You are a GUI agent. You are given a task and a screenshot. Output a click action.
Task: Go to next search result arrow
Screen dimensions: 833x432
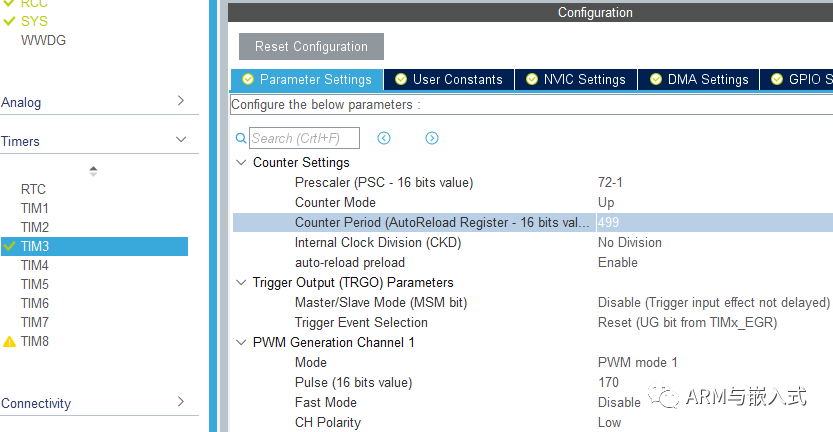(x=432, y=138)
